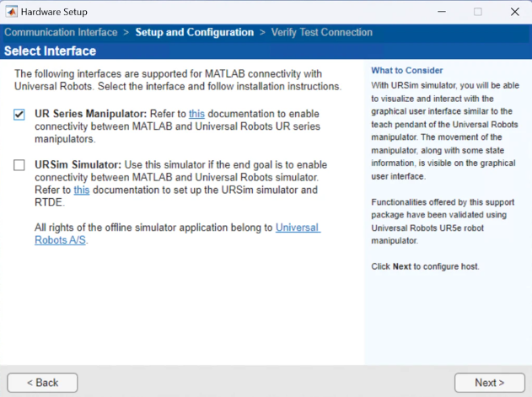
Task: Jump to the Verify Test Connection step
Action: 321,32
